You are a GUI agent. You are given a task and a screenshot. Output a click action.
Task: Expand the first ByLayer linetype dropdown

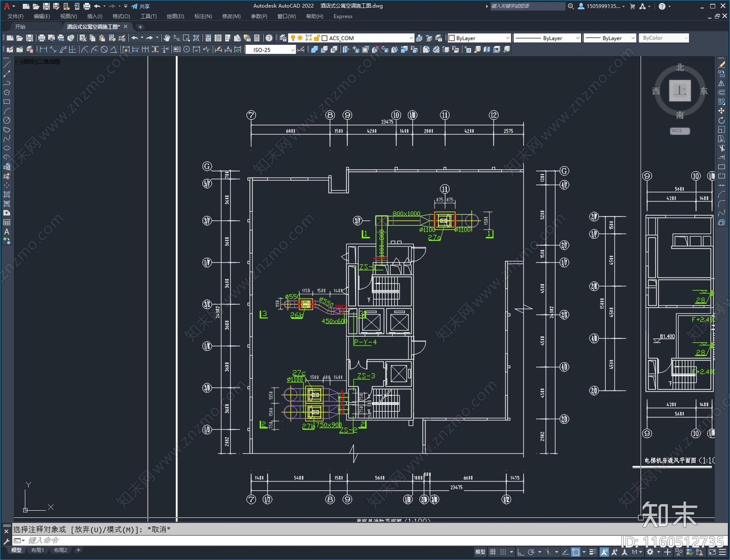578,38
